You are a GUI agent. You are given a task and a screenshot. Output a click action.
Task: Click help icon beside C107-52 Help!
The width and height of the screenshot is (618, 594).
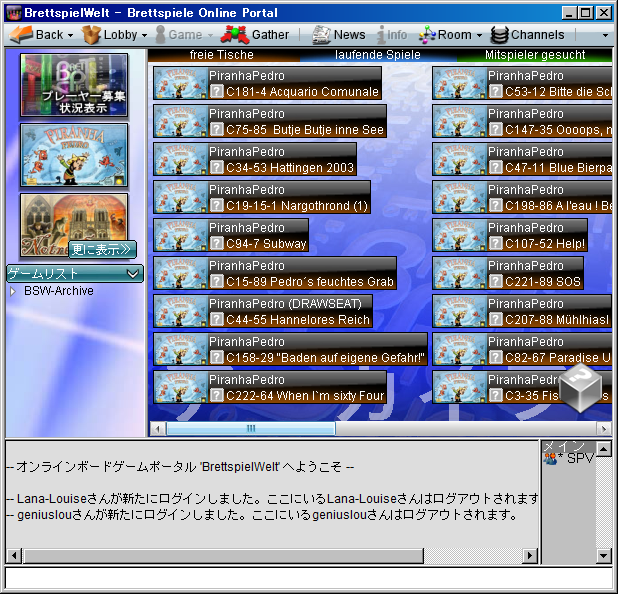click(x=495, y=243)
